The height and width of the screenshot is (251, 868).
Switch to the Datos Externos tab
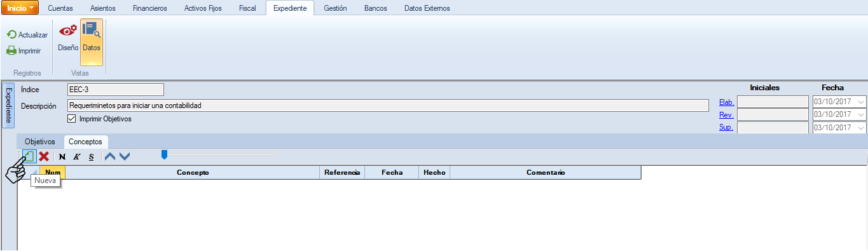(x=427, y=8)
